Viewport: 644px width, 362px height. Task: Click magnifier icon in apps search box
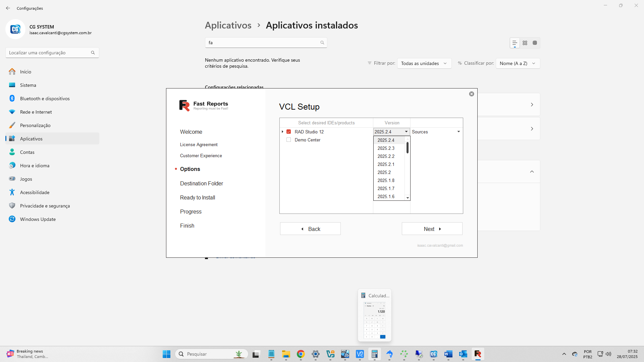(x=322, y=43)
